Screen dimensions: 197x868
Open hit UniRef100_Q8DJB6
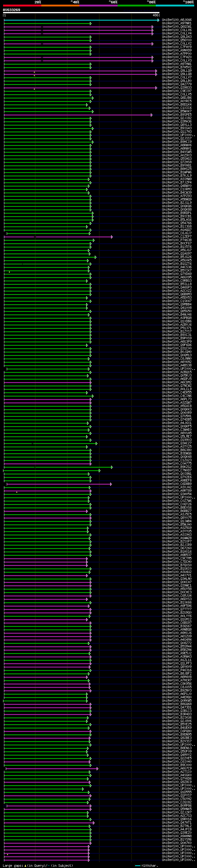coord(177,98)
